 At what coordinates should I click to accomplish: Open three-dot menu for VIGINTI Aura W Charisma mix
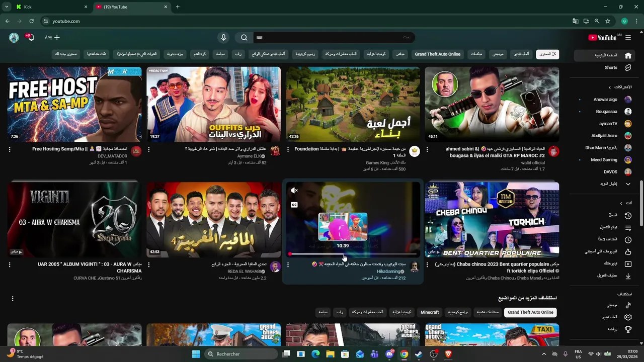click(x=10, y=264)
